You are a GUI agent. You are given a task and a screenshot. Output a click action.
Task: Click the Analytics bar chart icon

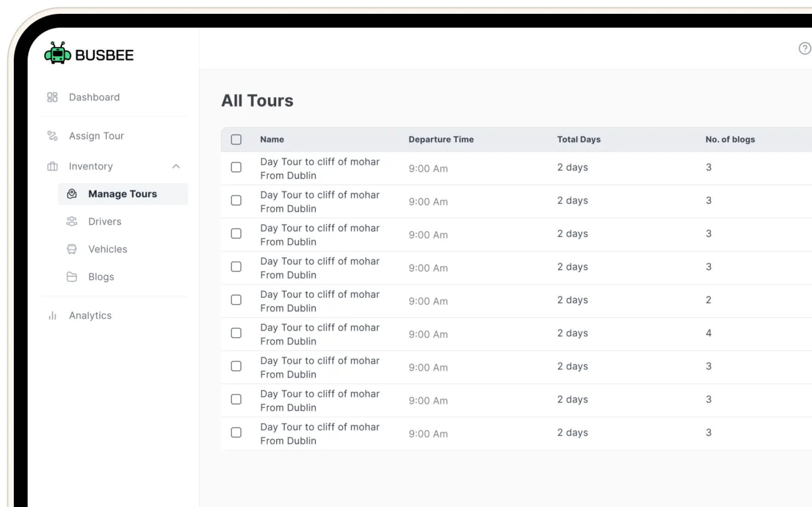[52, 315]
